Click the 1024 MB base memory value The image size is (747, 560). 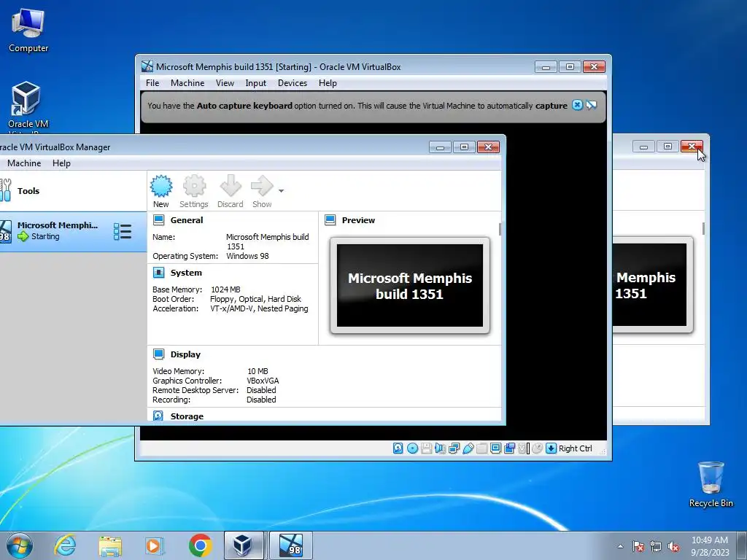(225, 289)
